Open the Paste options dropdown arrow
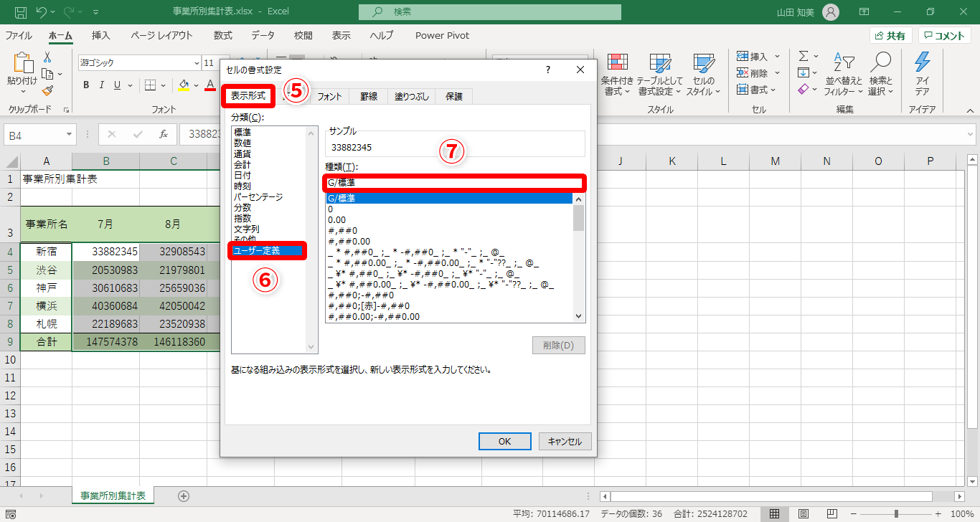Screen dimensions: 980x522 click(x=23, y=91)
